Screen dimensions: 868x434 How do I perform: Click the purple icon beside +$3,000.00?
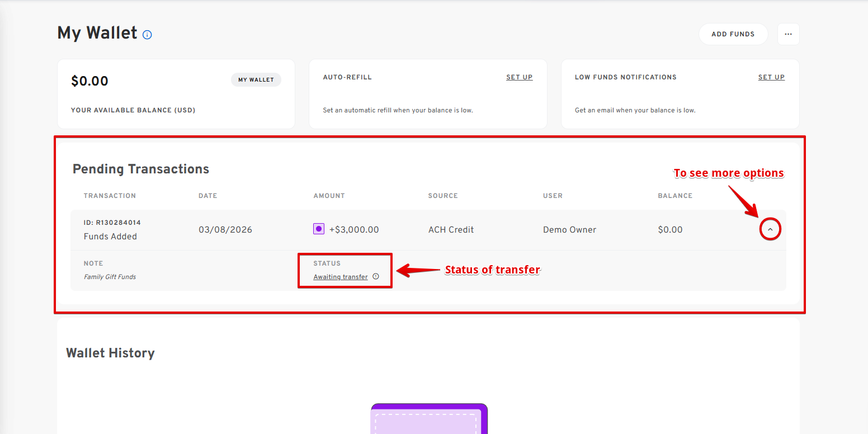pos(319,229)
